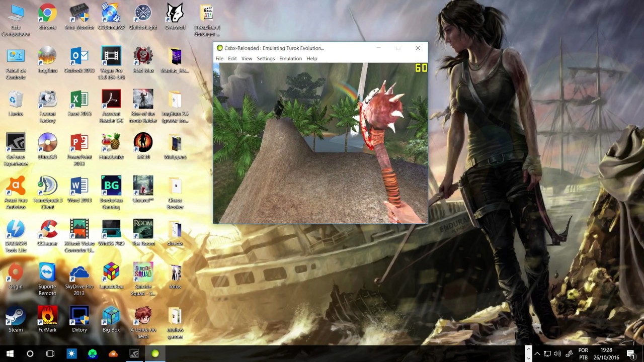Select the Acrobat Reader DC desktop shortcut
644x362 pixels.
(x=111, y=107)
